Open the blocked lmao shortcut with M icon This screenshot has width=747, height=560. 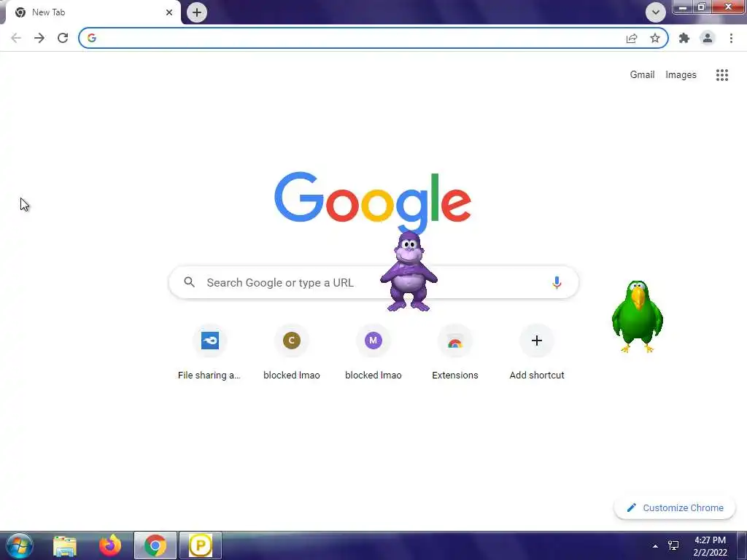click(373, 352)
